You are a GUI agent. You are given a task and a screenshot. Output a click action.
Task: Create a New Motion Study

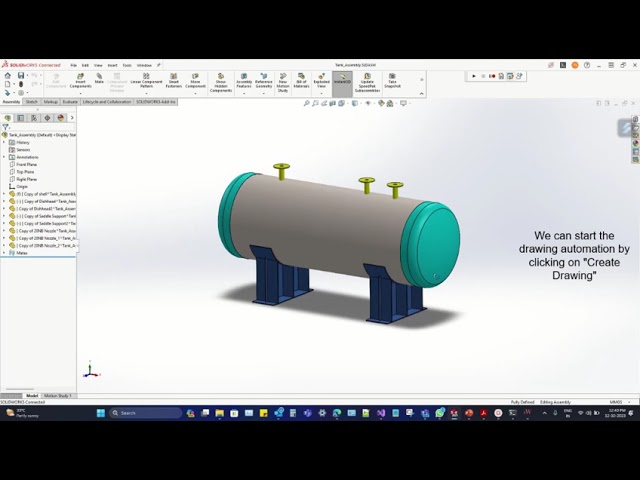(x=283, y=83)
